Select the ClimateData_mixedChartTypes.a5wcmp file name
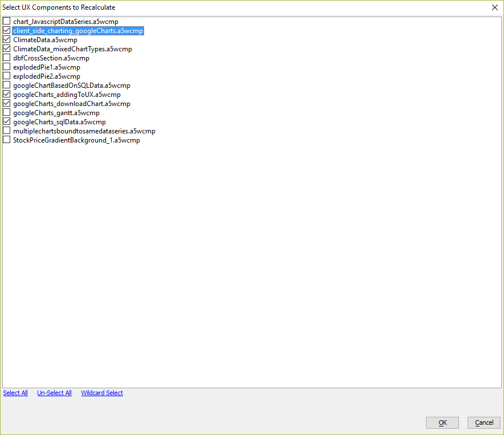This screenshot has width=504, height=435. [73, 49]
